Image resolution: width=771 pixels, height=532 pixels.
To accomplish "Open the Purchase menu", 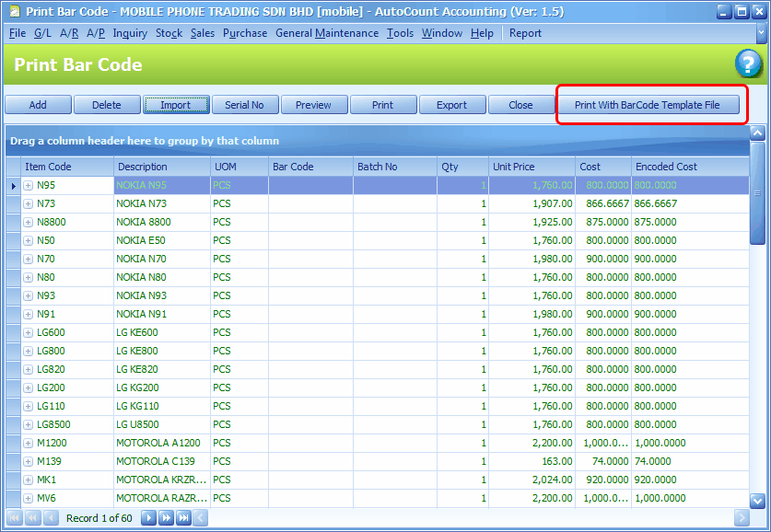I will click(x=245, y=33).
